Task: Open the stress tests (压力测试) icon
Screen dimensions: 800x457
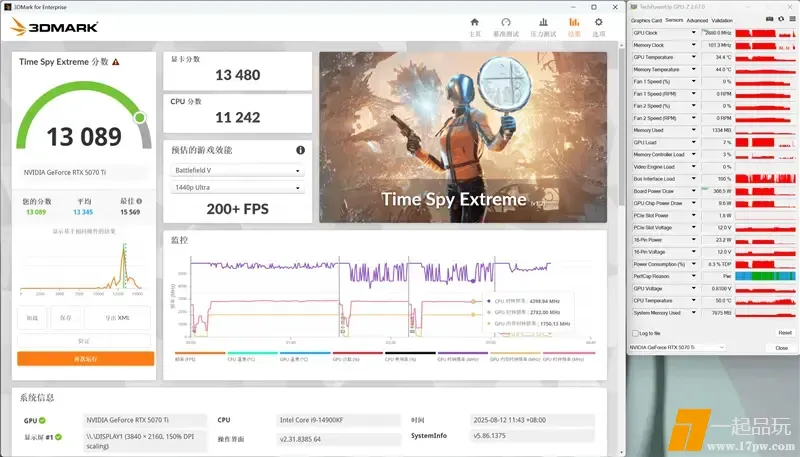Action: tap(543, 22)
